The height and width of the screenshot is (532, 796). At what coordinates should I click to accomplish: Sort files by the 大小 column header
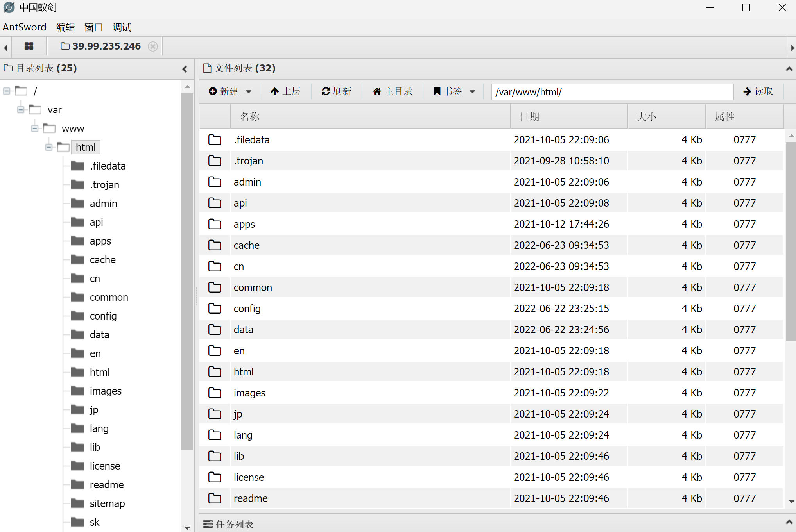[667, 116]
